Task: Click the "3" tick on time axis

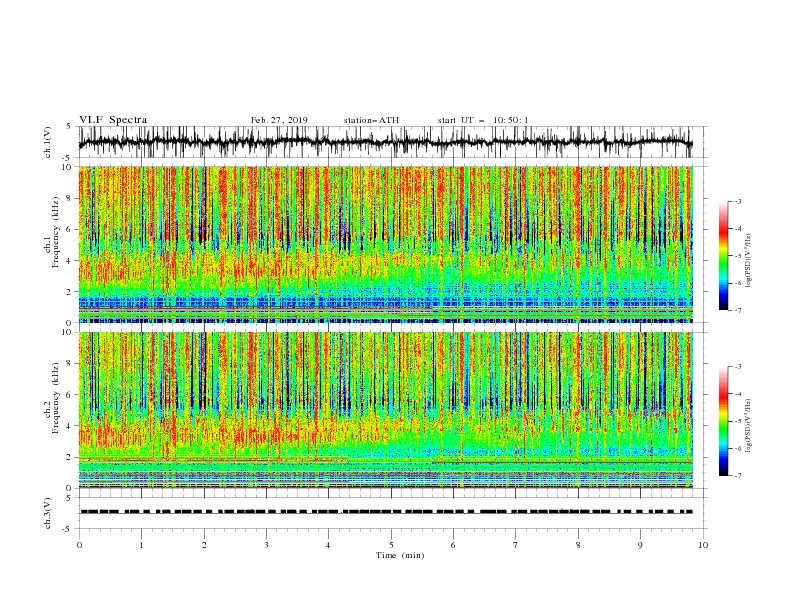Action: click(266, 545)
